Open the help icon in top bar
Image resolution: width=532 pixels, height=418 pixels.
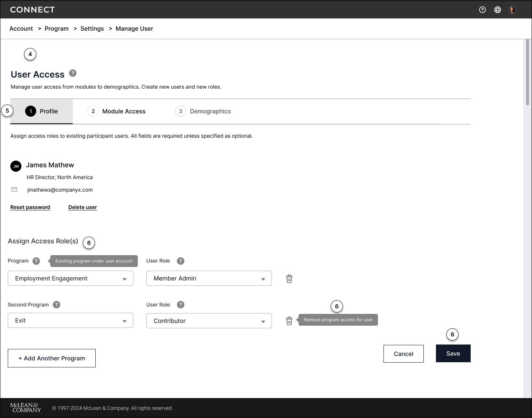point(482,10)
